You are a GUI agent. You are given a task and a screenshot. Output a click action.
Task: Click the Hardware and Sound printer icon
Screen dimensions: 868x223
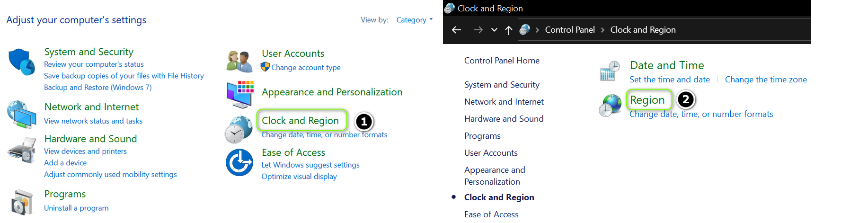pyautogui.click(x=22, y=150)
